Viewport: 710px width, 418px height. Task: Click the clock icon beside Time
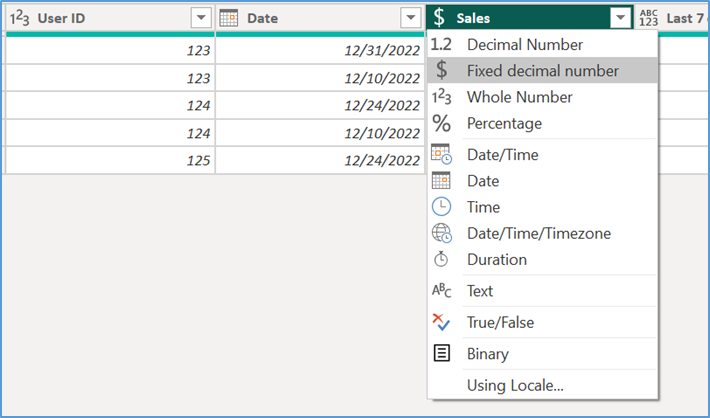pyautogui.click(x=441, y=207)
